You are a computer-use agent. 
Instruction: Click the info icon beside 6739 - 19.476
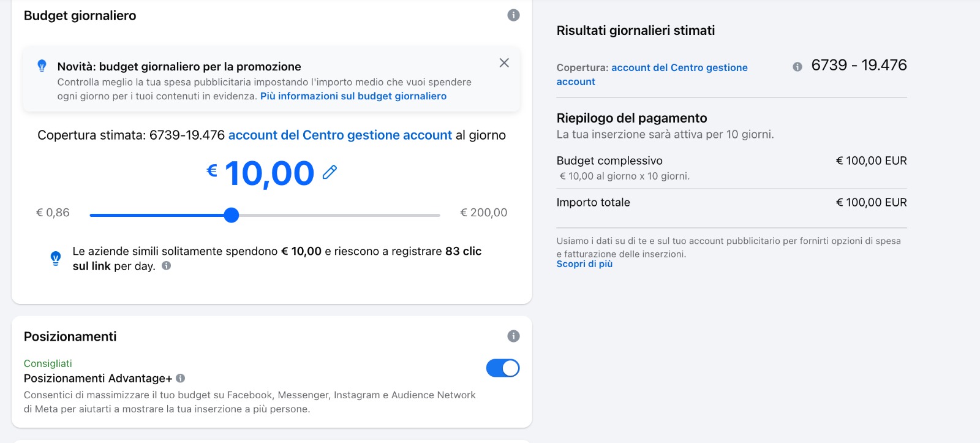point(797,67)
